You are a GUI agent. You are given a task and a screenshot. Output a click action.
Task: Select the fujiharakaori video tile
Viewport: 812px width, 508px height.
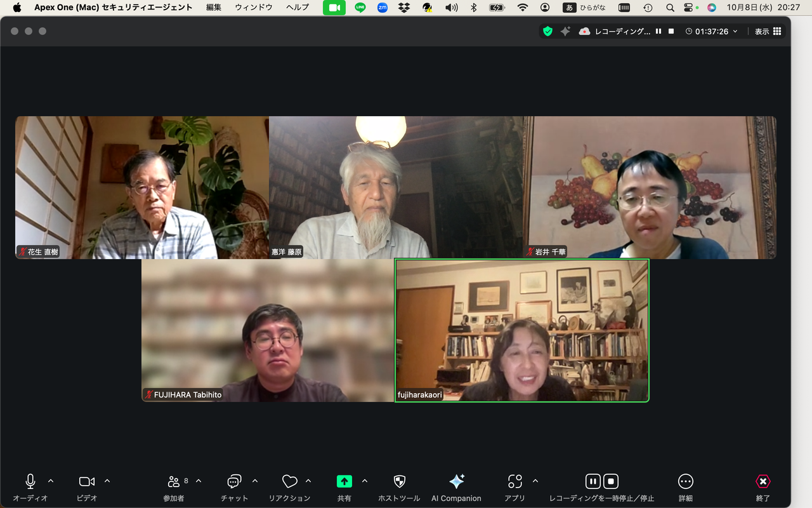[x=522, y=330]
